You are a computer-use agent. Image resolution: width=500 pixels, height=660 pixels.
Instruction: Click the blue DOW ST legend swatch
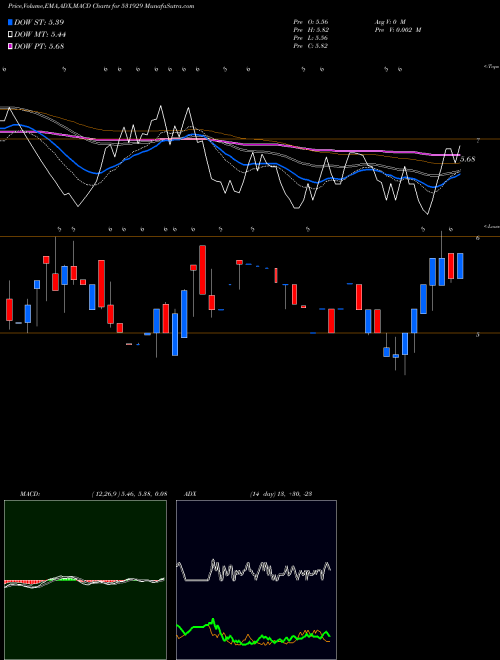pos(10,22)
